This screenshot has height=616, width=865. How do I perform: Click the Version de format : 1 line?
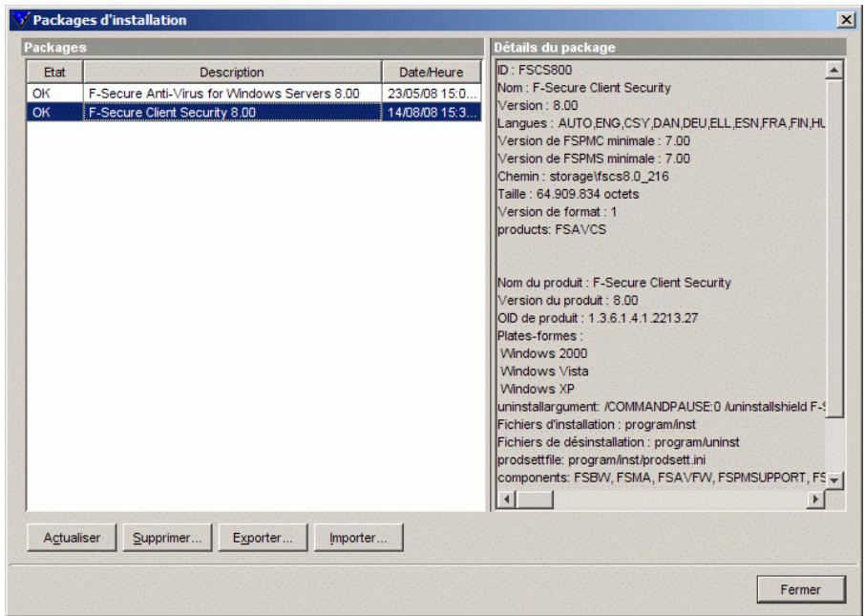pyautogui.click(x=557, y=211)
